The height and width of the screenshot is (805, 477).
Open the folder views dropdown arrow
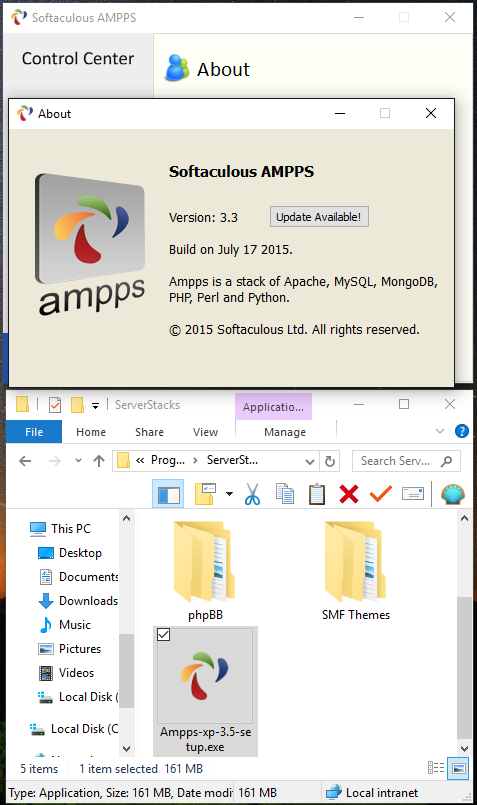click(229, 494)
